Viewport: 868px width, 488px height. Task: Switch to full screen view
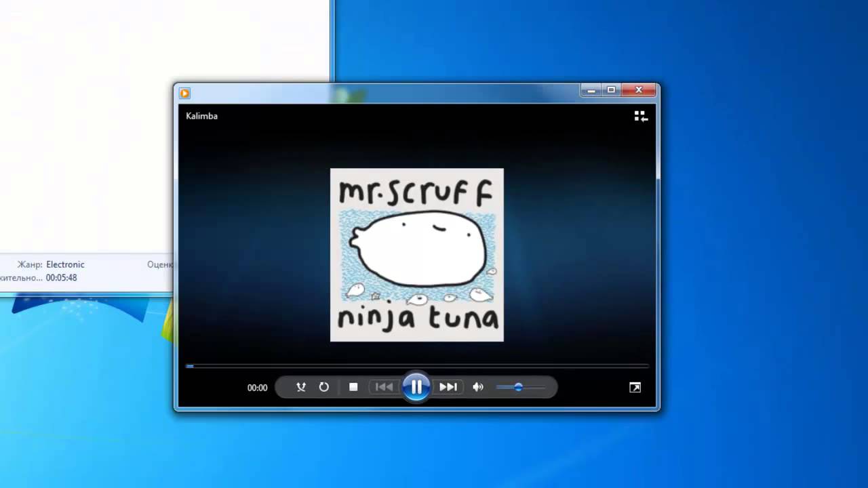(x=635, y=387)
